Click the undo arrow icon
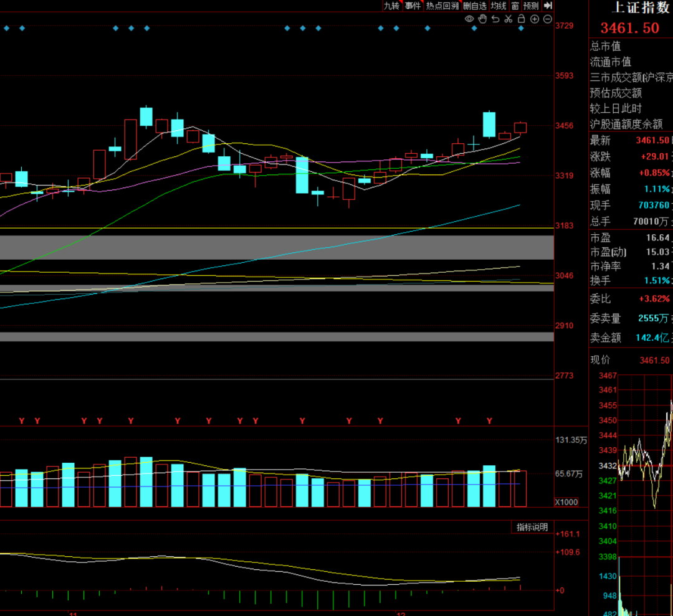This screenshot has height=616, width=673. 495,19
